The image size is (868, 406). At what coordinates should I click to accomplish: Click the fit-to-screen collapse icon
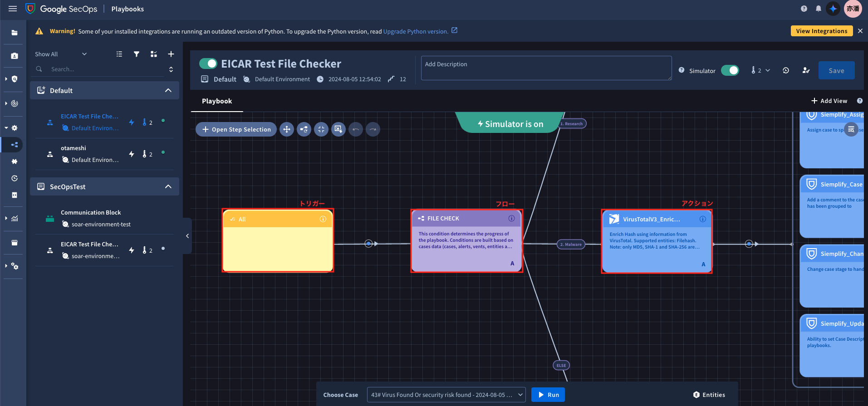tap(321, 129)
